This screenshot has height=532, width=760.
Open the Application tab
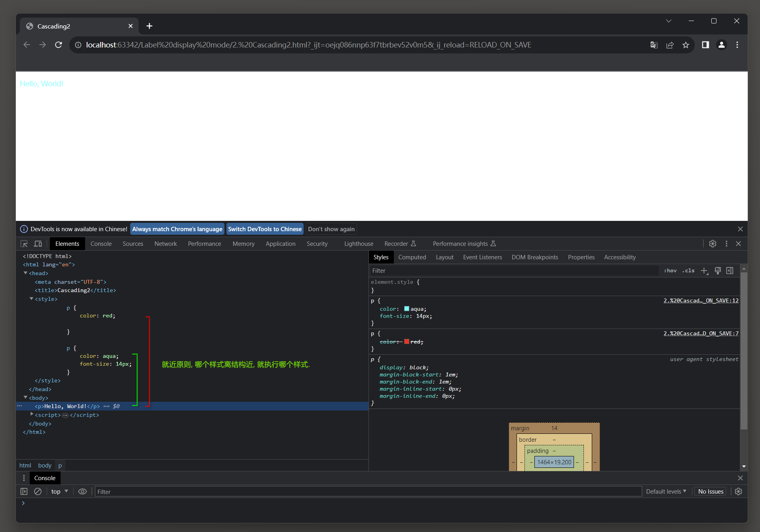point(281,244)
